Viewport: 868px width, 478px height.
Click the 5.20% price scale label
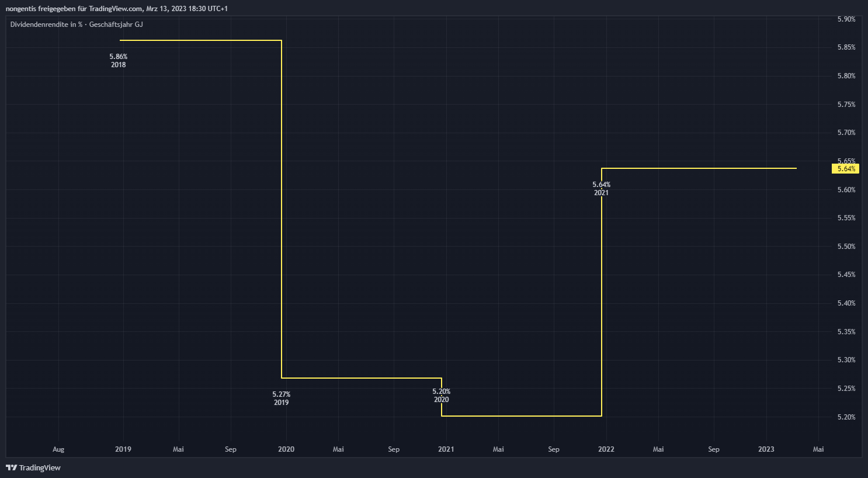pyautogui.click(x=846, y=417)
